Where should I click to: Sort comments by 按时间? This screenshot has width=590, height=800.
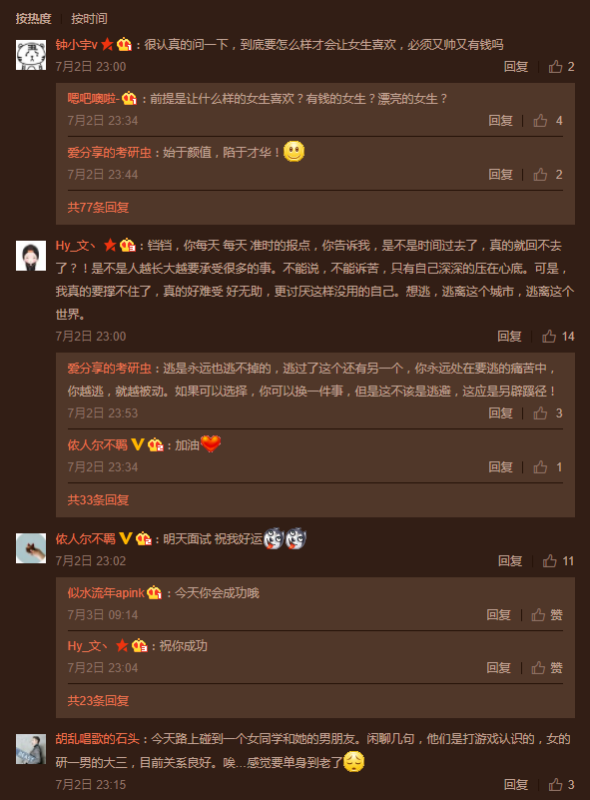tap(89, 19)
